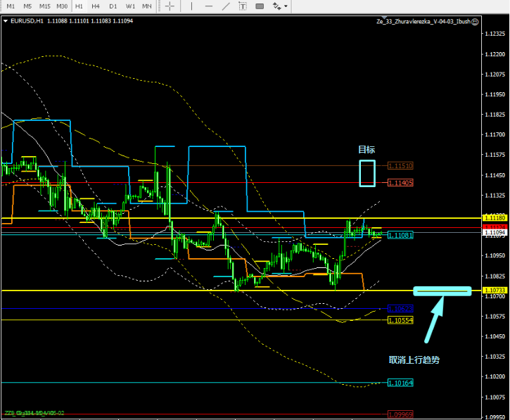Select the horizontal line drawing tool
The image size is (510, 420).
(208, 6)
